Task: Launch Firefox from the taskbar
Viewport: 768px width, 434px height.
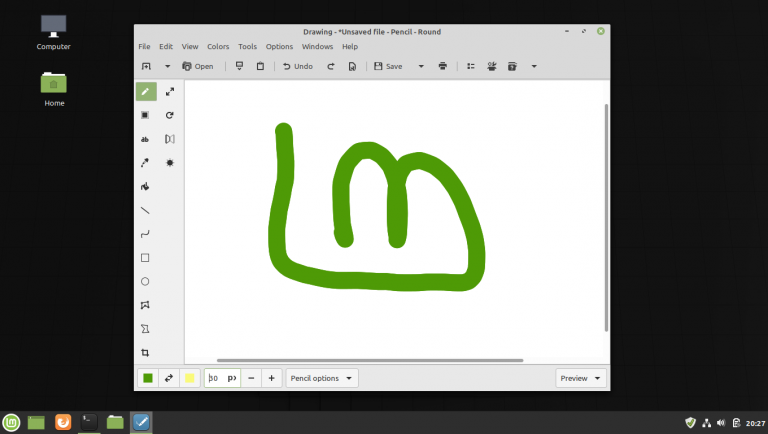Action: 63,422
